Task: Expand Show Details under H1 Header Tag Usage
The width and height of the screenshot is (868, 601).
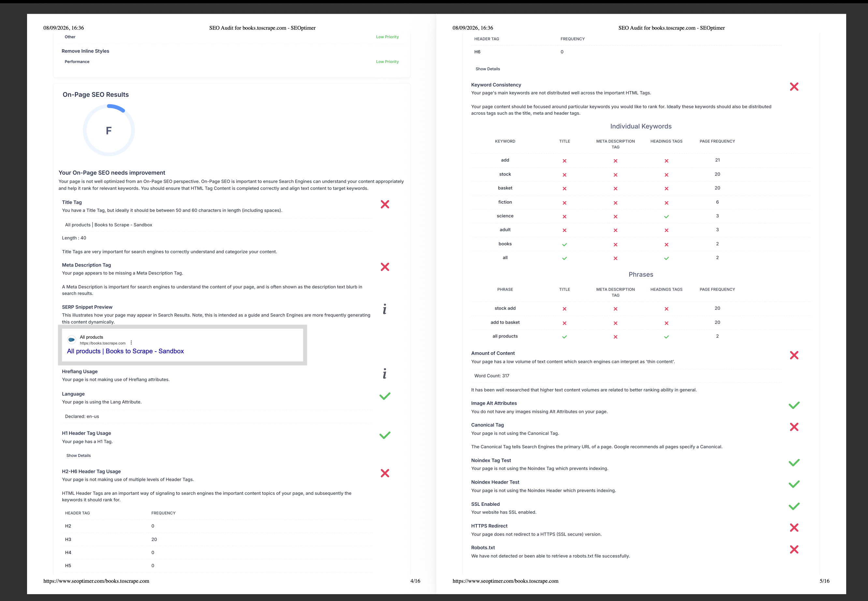Action: coord(78,456)
